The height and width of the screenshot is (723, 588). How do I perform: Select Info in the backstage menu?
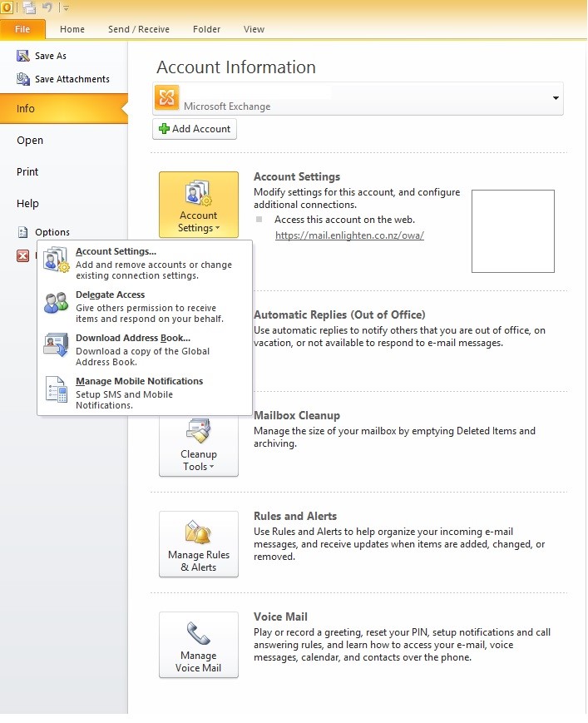(x=63, y=108)
